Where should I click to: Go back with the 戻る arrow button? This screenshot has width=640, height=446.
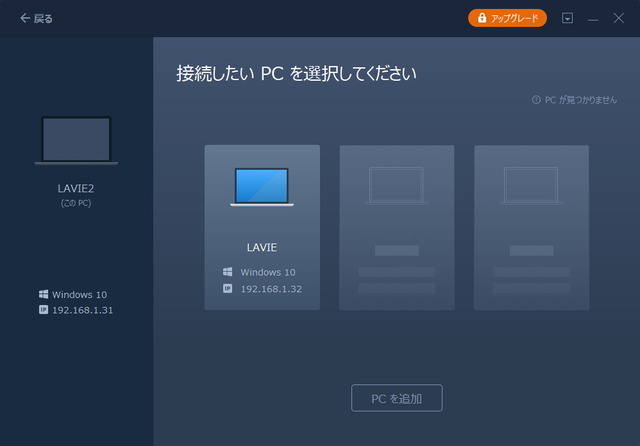point(36,18)
